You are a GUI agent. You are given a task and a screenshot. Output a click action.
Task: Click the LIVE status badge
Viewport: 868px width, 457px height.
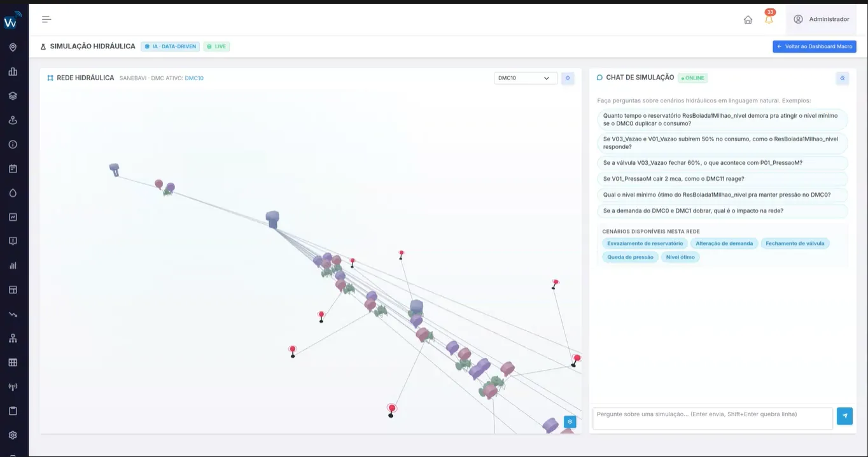[216, 46]
